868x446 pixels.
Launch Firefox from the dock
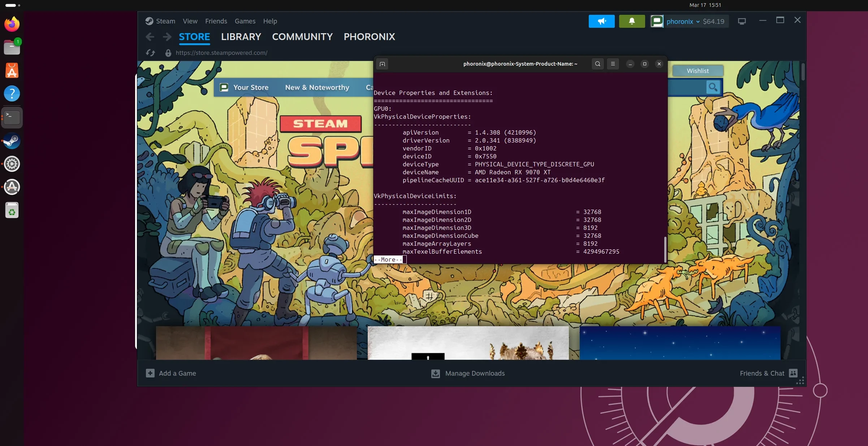pos(12,24)
